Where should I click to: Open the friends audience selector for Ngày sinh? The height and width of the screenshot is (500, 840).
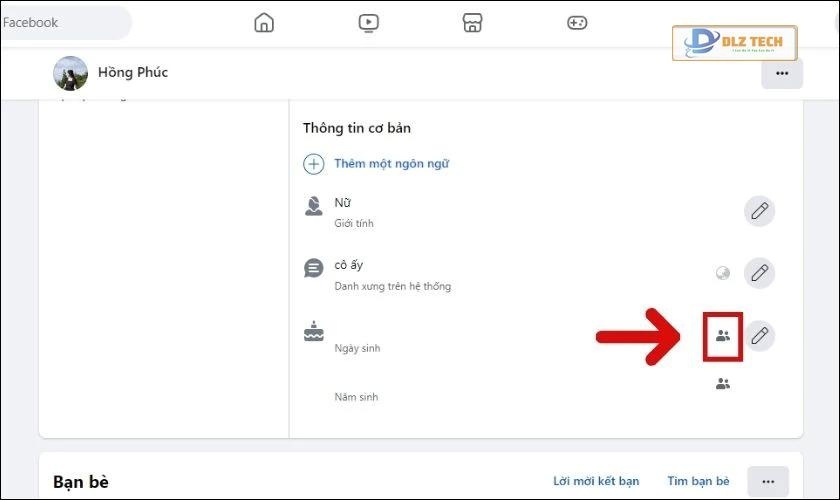(x=723, y=336)
